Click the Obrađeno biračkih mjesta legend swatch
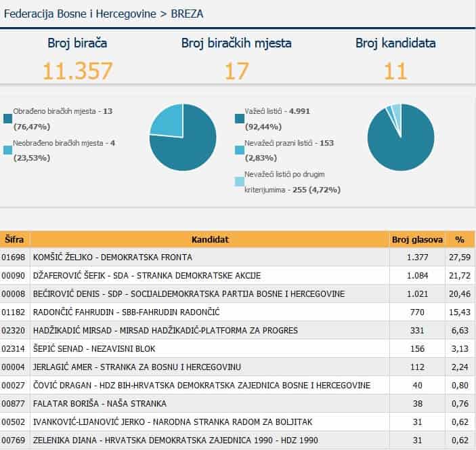 point(7,119)
